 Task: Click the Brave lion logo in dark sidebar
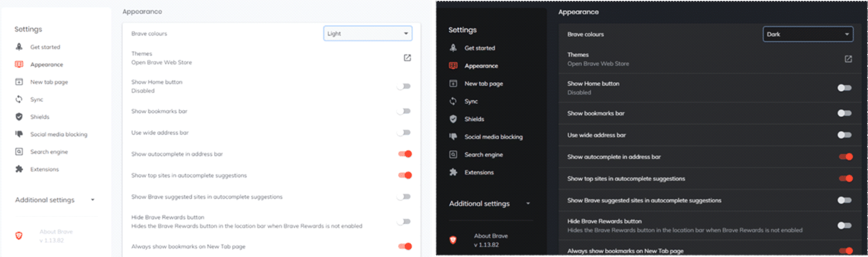453,240
